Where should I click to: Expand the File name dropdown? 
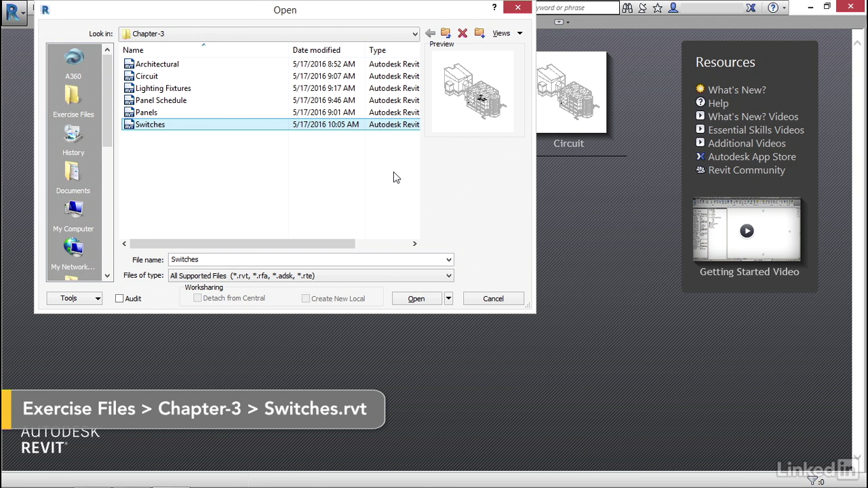[x=448, y=260]
